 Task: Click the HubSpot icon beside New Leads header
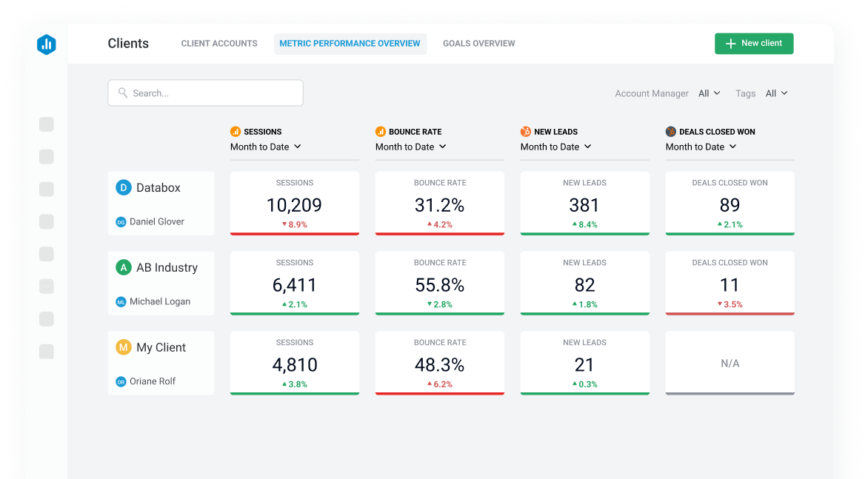[526, 132]
